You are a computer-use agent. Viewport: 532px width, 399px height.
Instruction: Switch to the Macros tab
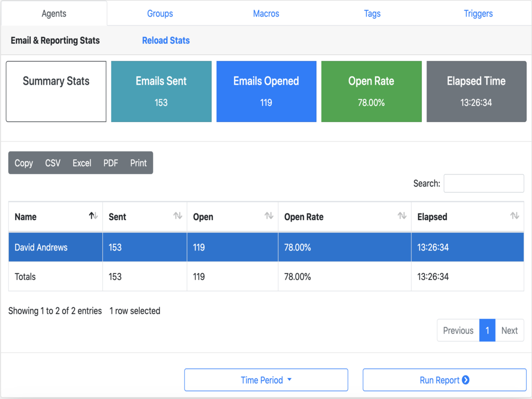pos(266,13)
